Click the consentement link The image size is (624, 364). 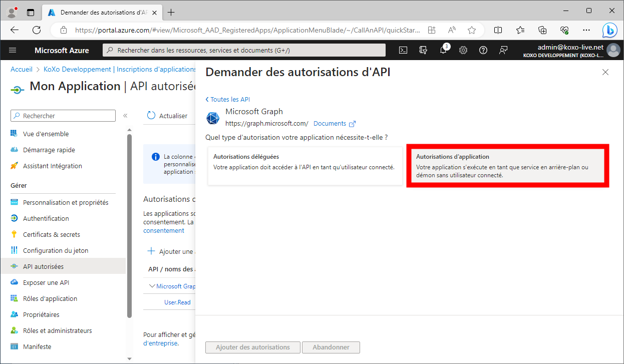coord(164,231)
